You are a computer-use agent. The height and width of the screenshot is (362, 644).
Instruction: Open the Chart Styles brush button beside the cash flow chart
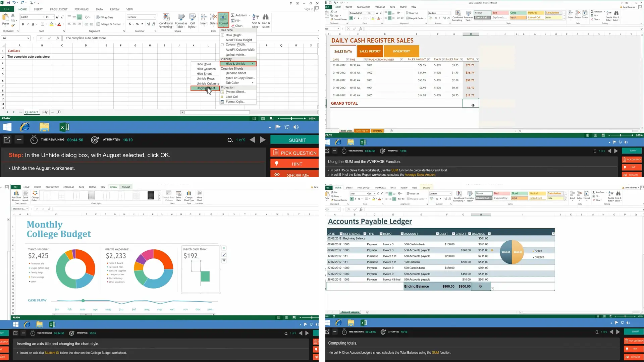[x=224, y=254]
